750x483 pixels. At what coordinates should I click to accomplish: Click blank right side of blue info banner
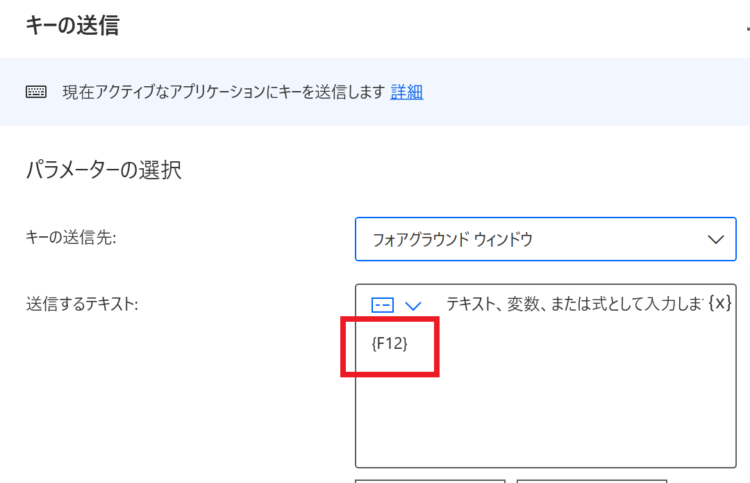[x=584, y=92]
